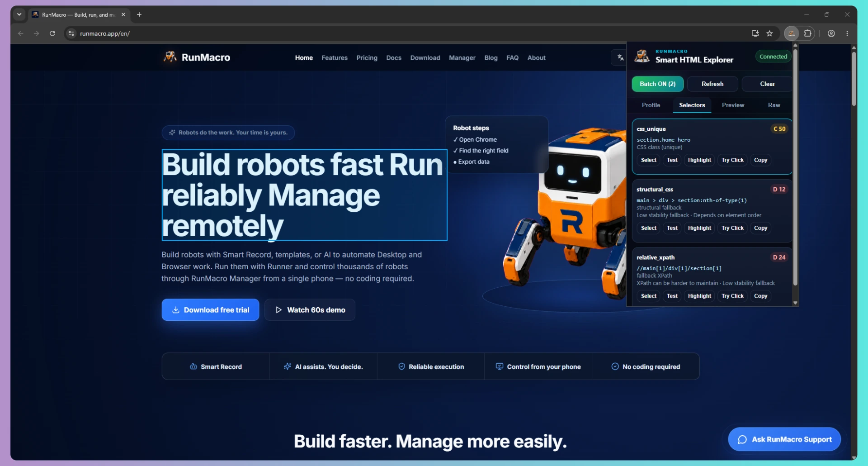The width and height of the screenshot is (868, 466).
Task: Click Watch 60s demo button
Action: [310, 310]
